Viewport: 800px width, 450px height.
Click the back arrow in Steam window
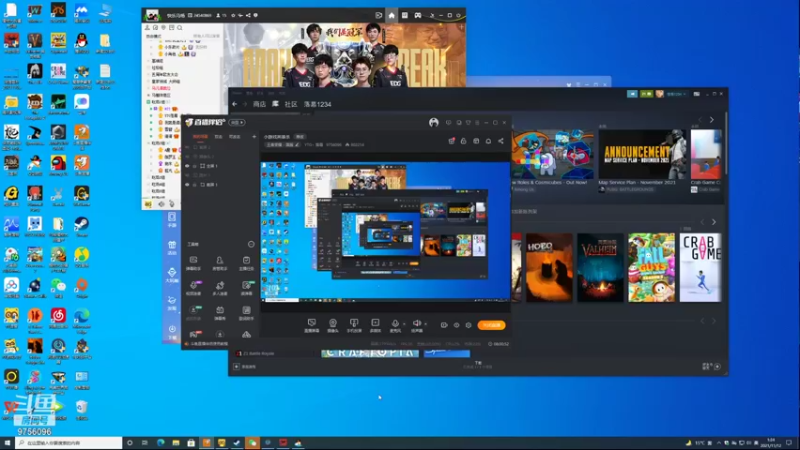pyautogui.click(x=235, y=104)
